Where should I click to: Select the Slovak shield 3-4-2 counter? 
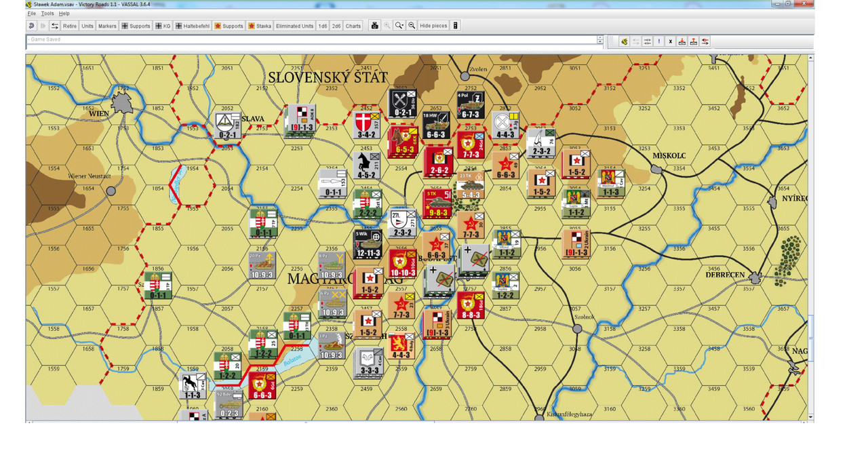pyautogui.click(x=368, y=125)
